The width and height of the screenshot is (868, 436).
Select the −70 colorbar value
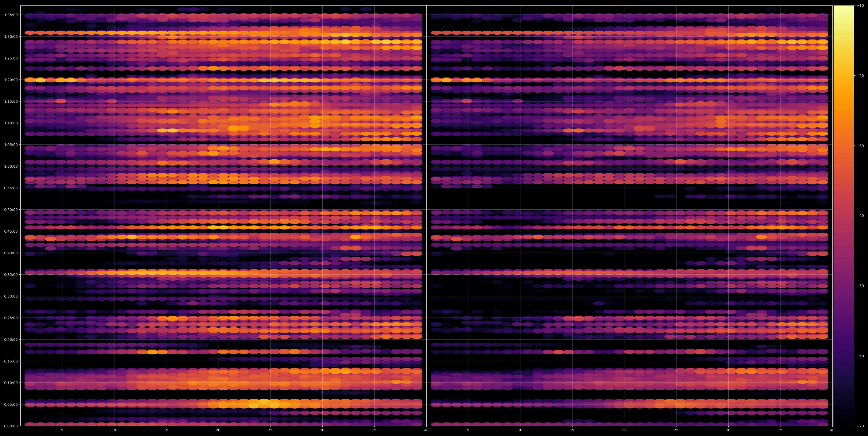click(x=860, y=426)
